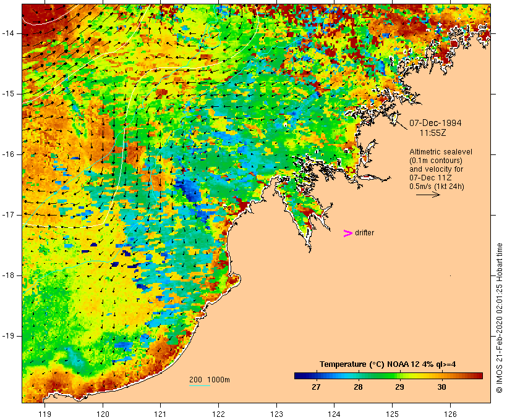
Task: Click the "drifter" legend label
Action: 364,233
